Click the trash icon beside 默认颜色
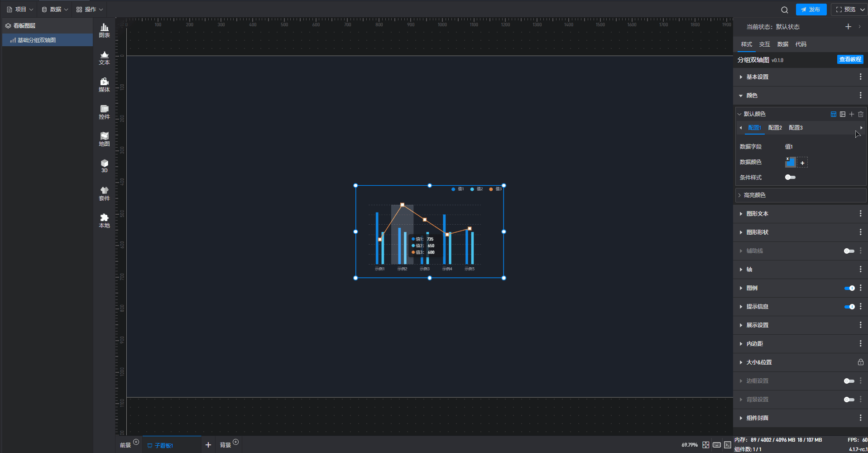 860,114
